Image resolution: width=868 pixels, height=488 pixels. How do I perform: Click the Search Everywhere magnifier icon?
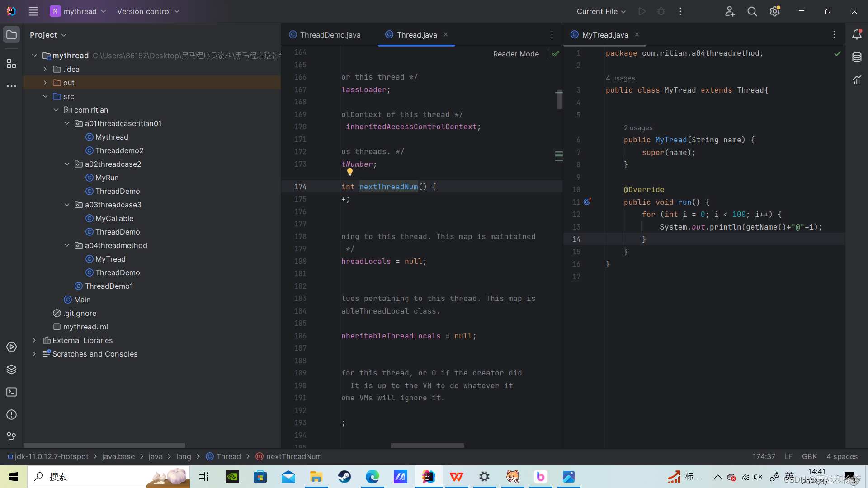pos(752,11)
